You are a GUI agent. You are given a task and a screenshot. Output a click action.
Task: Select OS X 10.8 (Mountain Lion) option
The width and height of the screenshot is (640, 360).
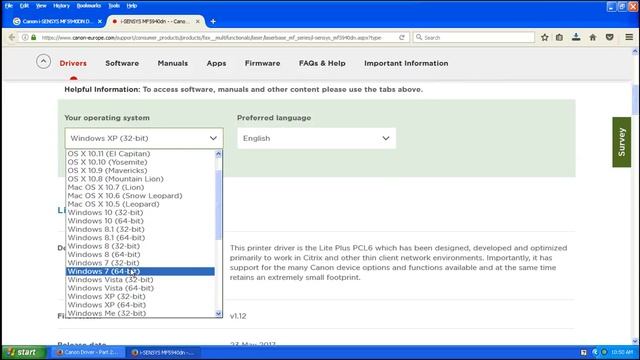tap(140, 179)
